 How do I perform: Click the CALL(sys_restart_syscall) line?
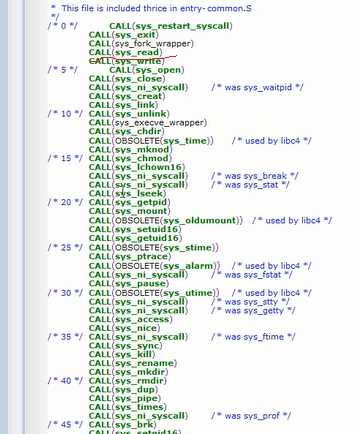[x=171, y=26]
